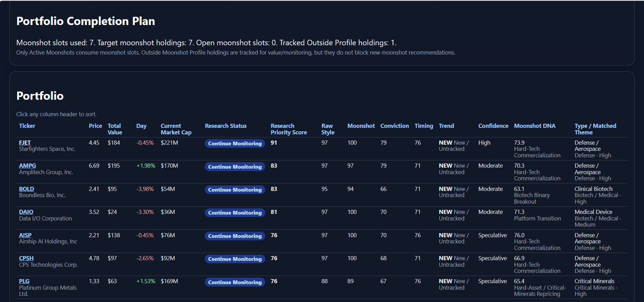The width and height of the screenshot is (644, 302).
Task: Sort table by Total Value column
Action: 115,129
